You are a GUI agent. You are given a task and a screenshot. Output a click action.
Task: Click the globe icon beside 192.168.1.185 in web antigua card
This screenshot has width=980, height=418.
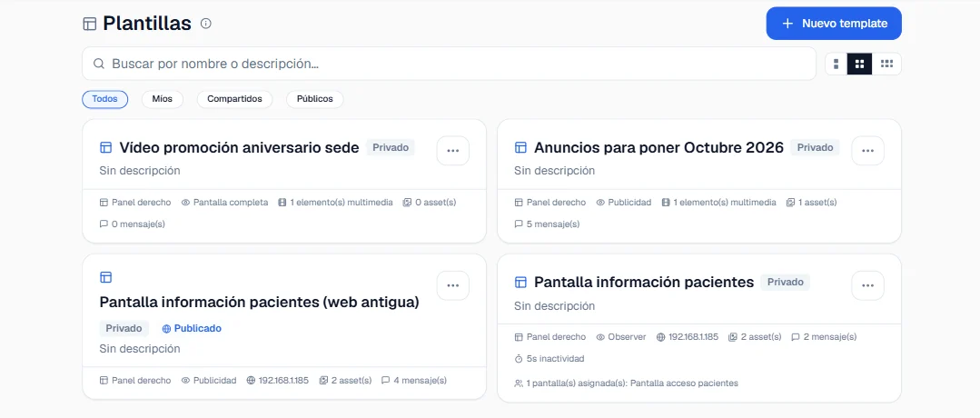(252, 381)
